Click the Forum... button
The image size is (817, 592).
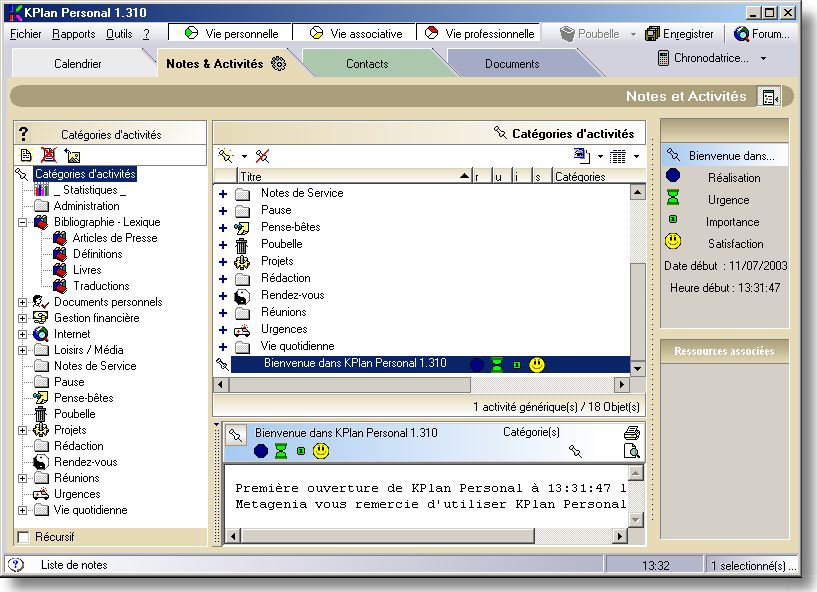tap(762, 34)
